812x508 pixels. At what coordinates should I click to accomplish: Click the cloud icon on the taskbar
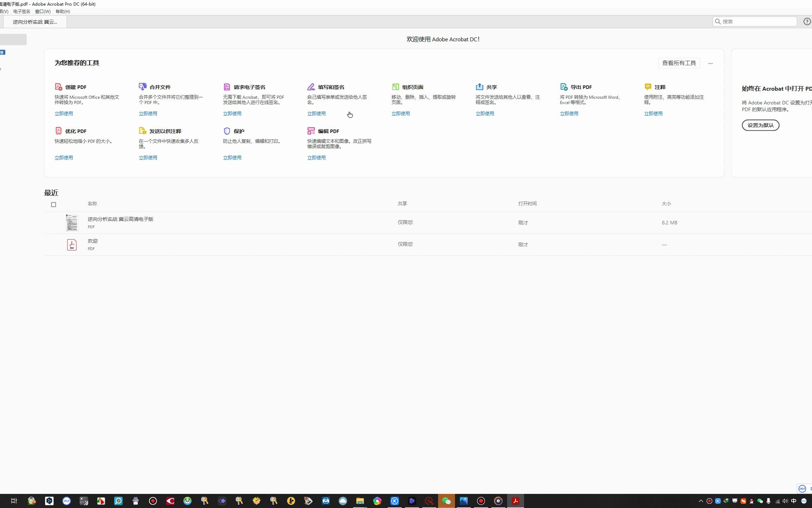343,501
